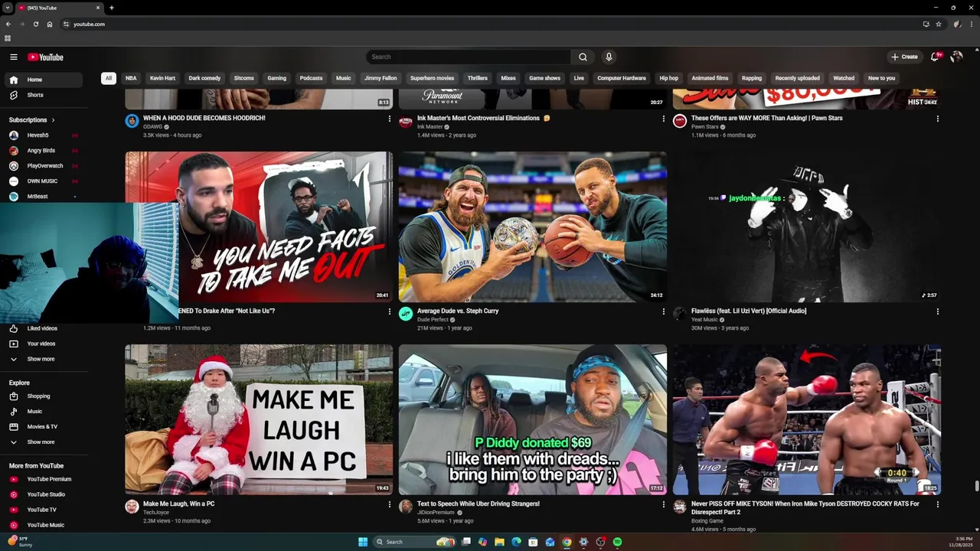Open the notifications bell

935,57
